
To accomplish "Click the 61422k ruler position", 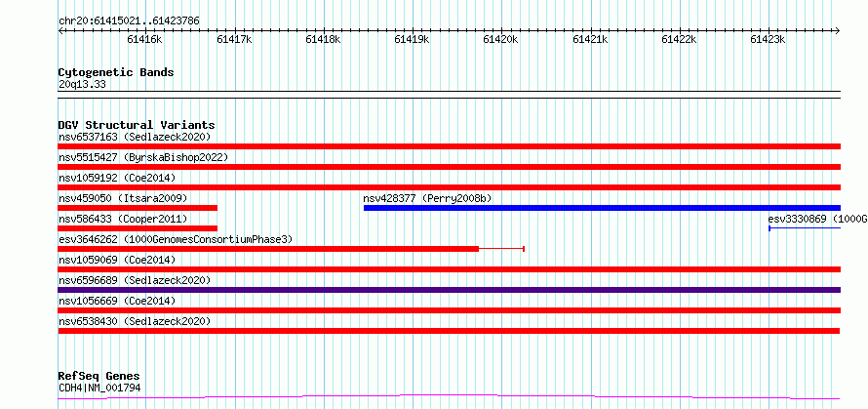I will coord(679,39).
